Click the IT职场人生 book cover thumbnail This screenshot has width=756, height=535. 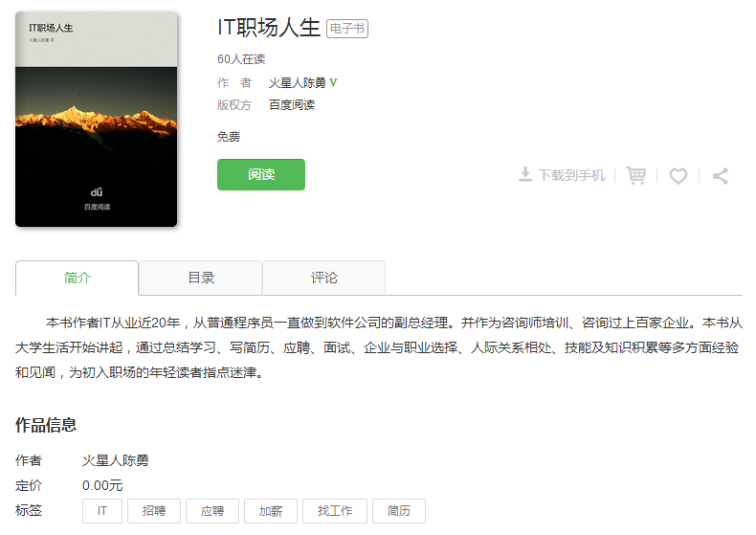click(97, 119)
